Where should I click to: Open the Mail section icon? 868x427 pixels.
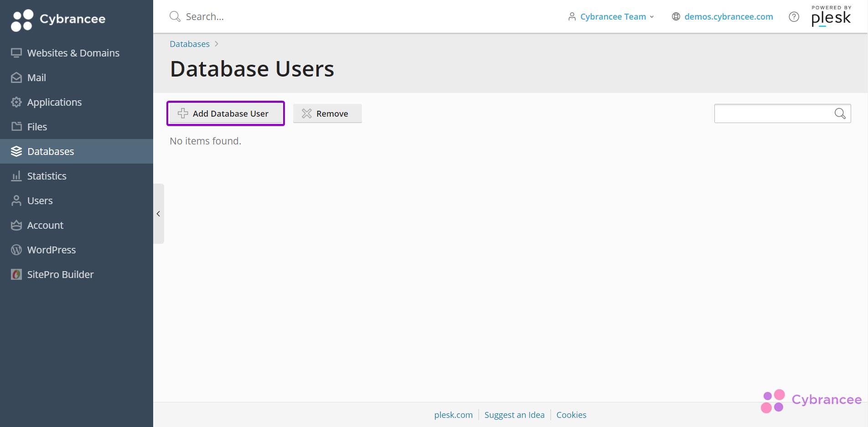click(x=16, y=77)
